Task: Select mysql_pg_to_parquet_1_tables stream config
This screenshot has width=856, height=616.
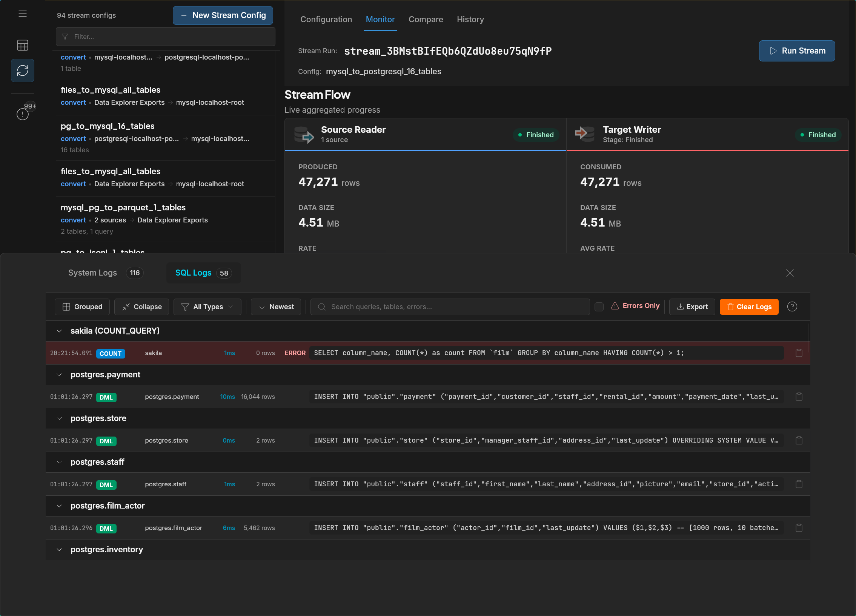Action: [x=166, y=219]
